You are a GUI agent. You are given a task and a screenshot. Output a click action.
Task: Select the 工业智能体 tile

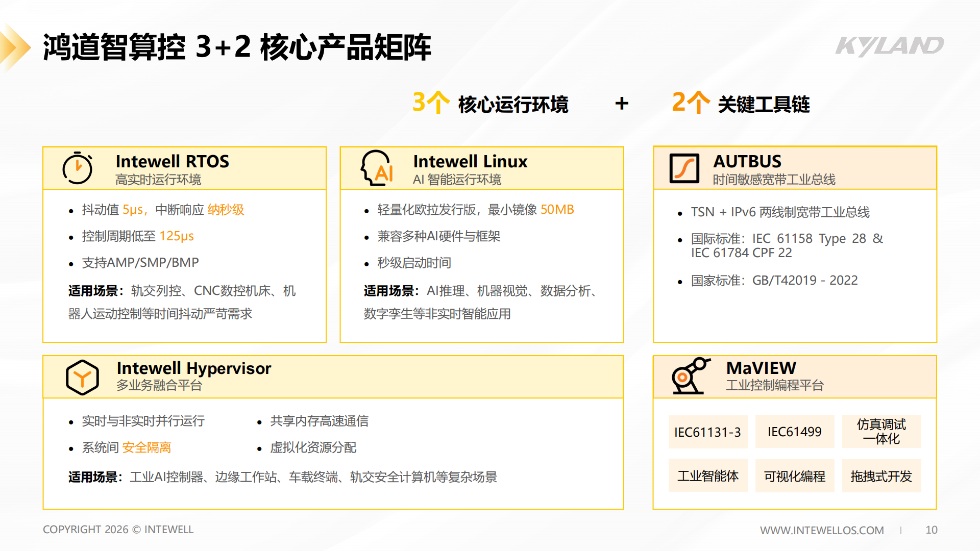708,475
